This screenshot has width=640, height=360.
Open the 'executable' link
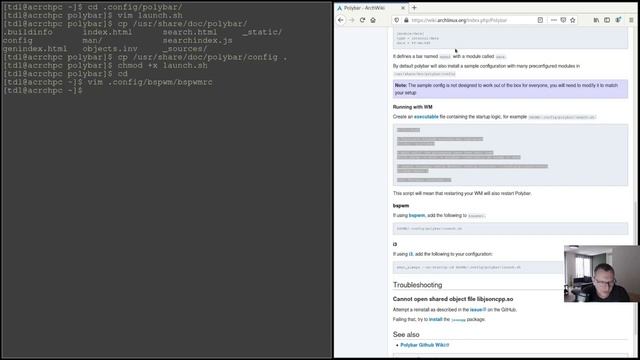426,117
